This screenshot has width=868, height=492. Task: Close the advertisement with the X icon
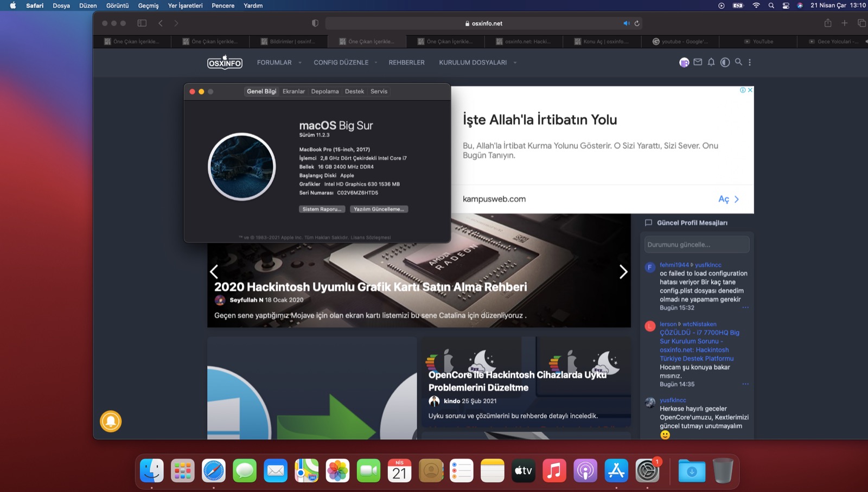coord(750,90)
